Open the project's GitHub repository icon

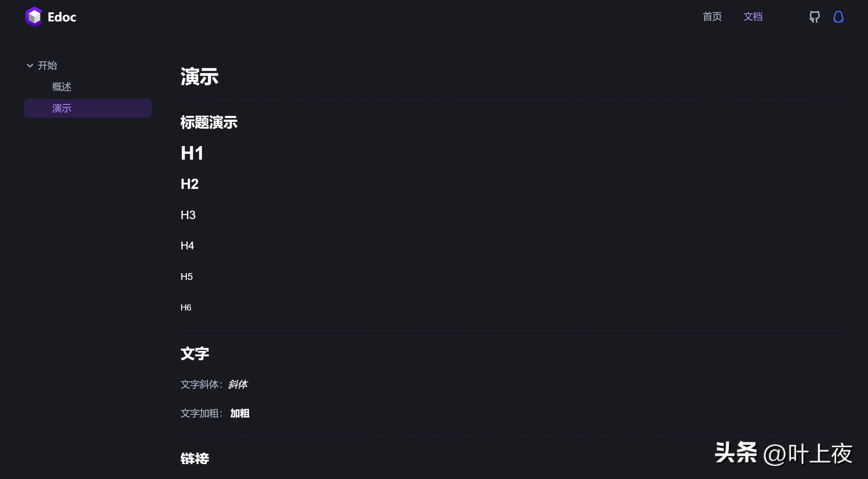(x=814, y=17)
